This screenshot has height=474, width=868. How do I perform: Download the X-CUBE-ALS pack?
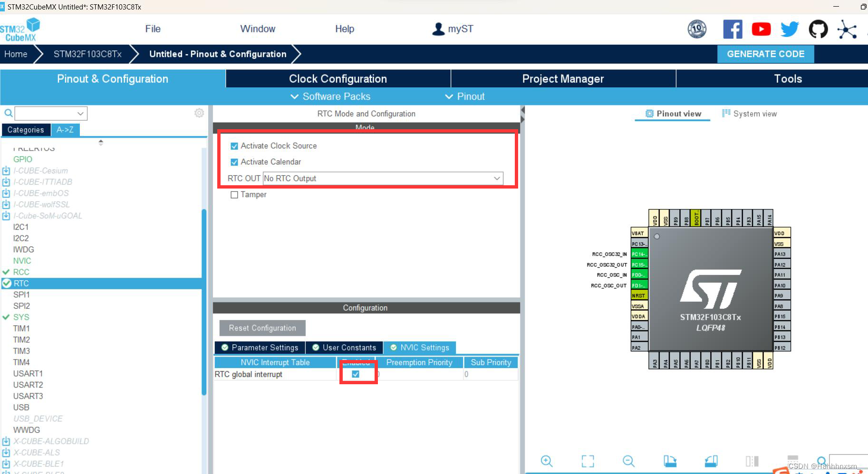[6, 453]
